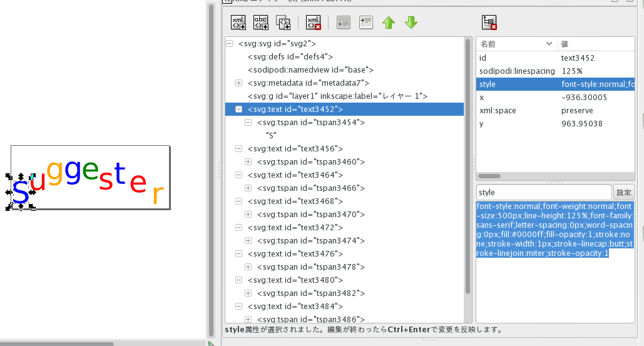Collapse the svg:text id="text3456" node

click(x=238, y=148)
